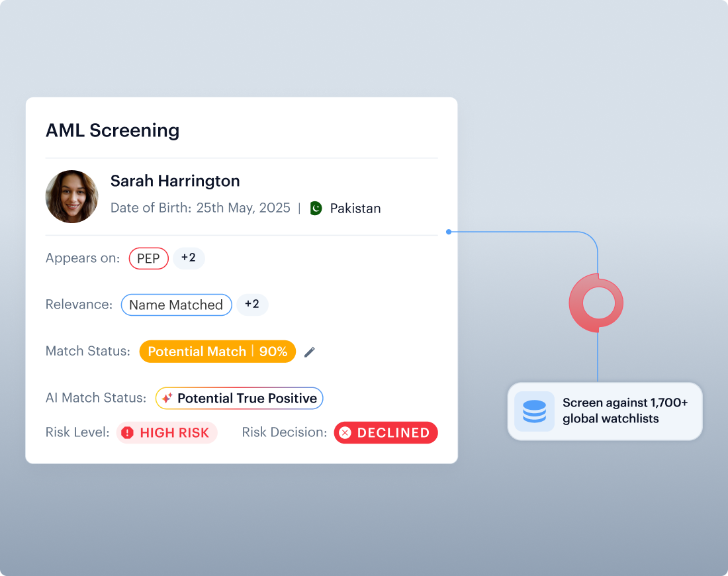Click the blue database stack icon

coord(534,411)
